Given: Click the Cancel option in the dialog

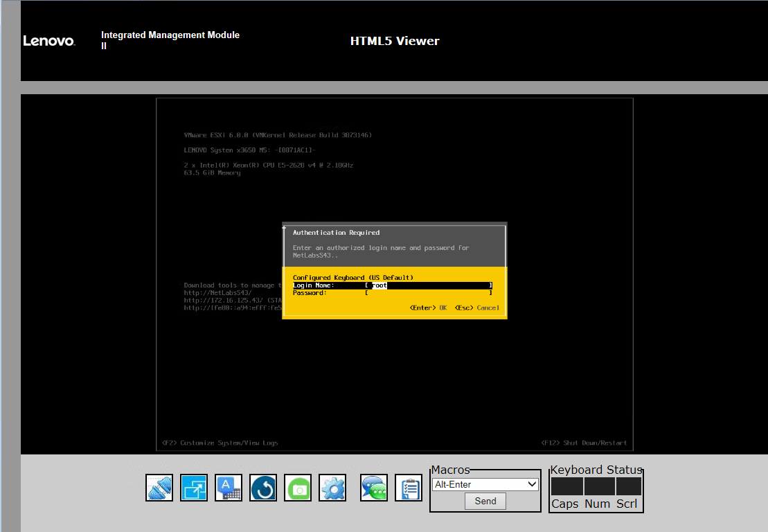Looking at the screenshot, I should pyautogui.click(x=488, y=308).
